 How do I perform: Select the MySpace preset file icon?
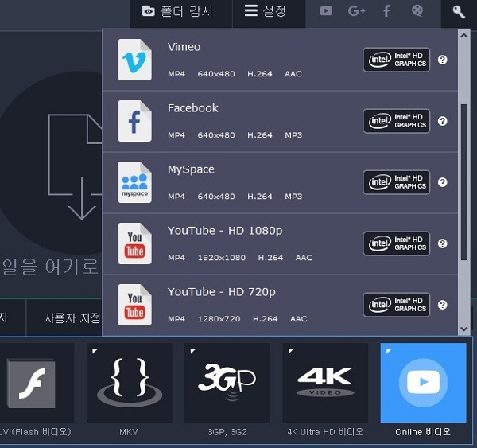tap(134, 182)
